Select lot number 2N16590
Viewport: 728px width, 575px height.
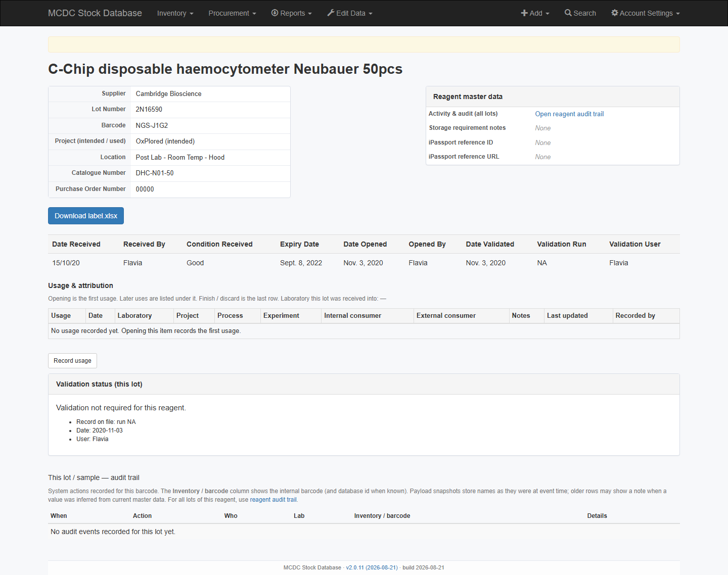pyautogui.click(x=149, y=110)
